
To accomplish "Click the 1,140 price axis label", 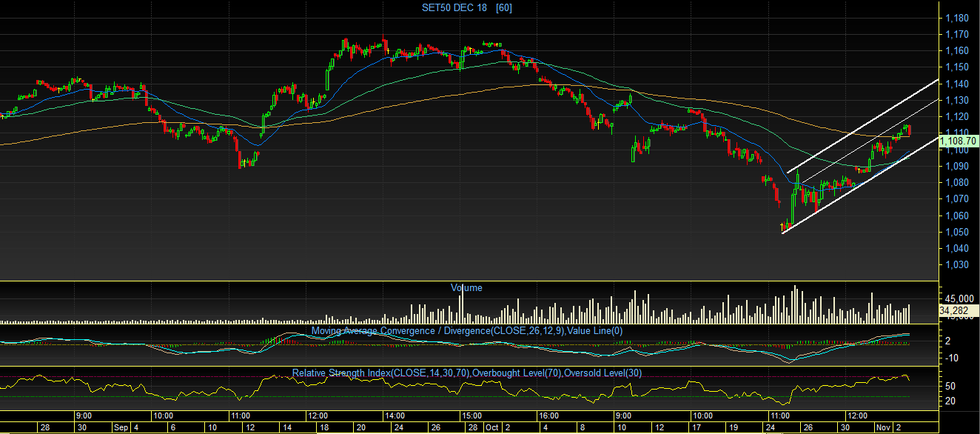I will pyautogui.click(x=958, y=84).
